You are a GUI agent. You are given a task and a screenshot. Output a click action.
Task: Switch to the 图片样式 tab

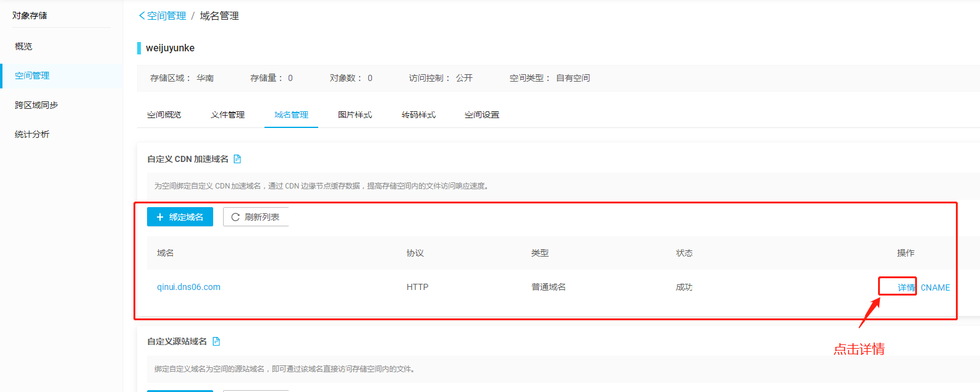(x=355, y=115)
